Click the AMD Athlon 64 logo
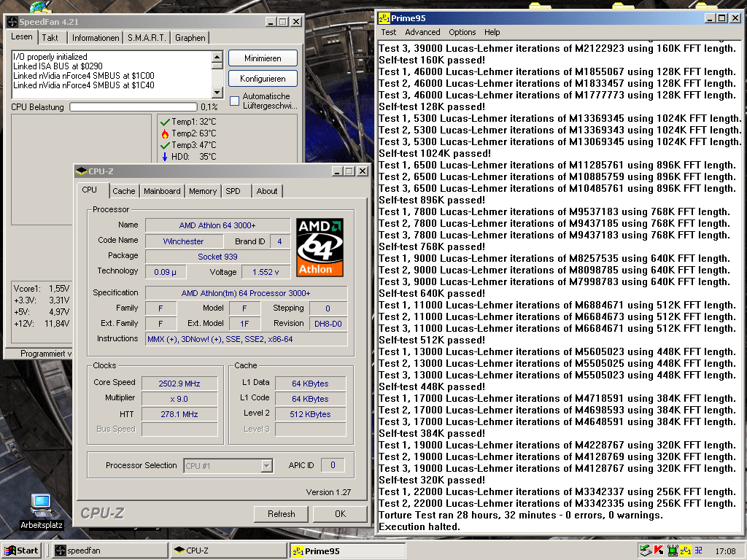This screenshot has height=560, width=747. pyautogui.click(x=320, y=248)
